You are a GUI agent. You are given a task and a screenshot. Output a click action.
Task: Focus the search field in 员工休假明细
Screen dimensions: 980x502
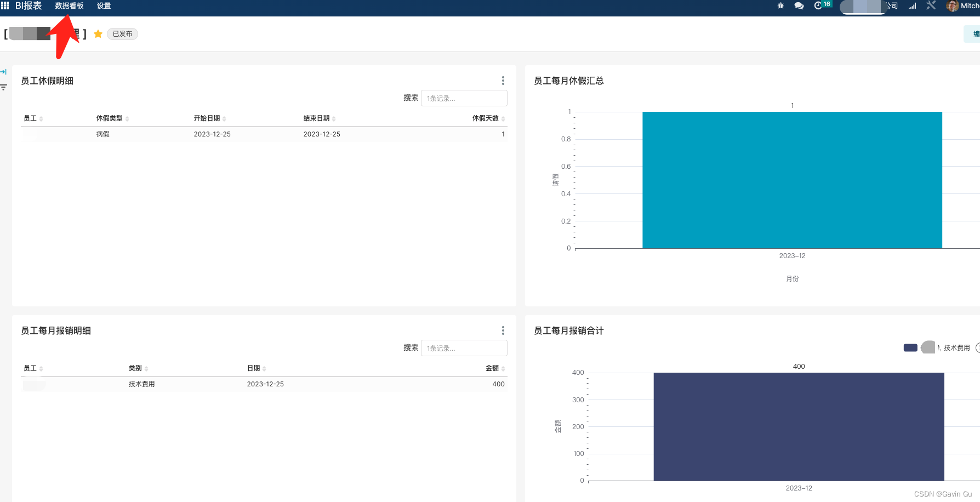pos(464,98)
